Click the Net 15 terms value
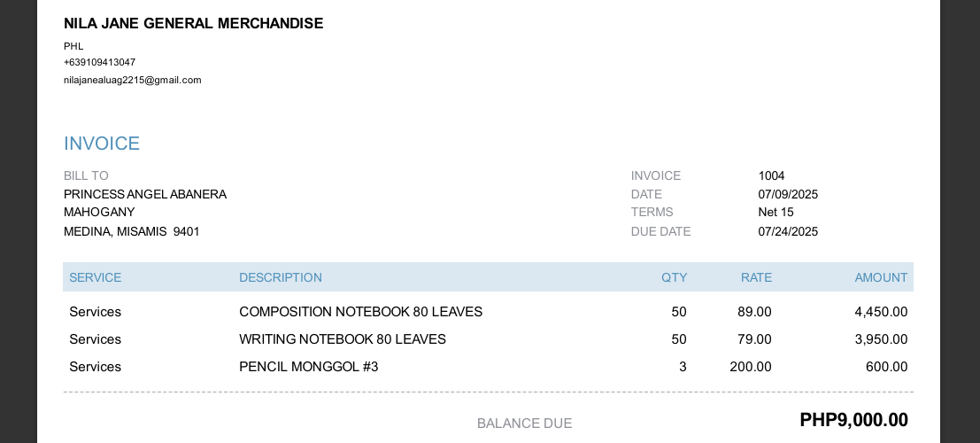The image size is (980, 443). pyautogui.click(x=776, y=212)
